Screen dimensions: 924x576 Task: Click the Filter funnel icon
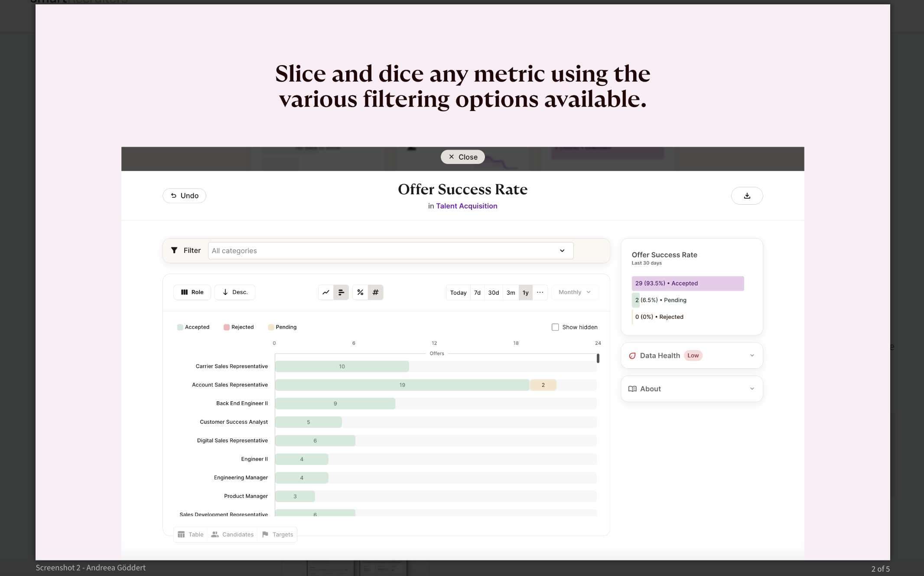pyautogui.click(x=174, y=250)
